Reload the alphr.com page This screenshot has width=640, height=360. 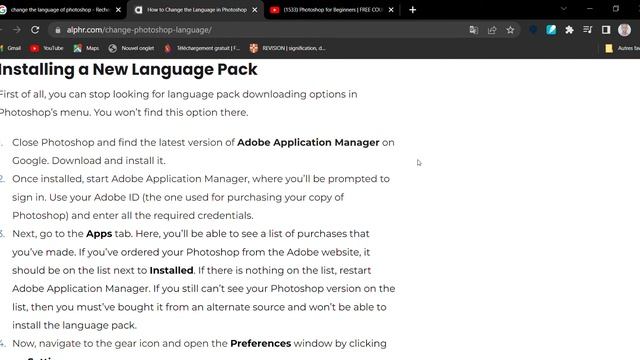tap(35, 30)
